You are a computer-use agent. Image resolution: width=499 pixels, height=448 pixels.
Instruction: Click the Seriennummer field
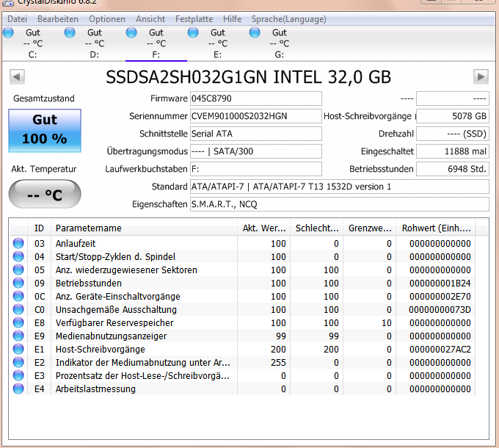(256, 116)
